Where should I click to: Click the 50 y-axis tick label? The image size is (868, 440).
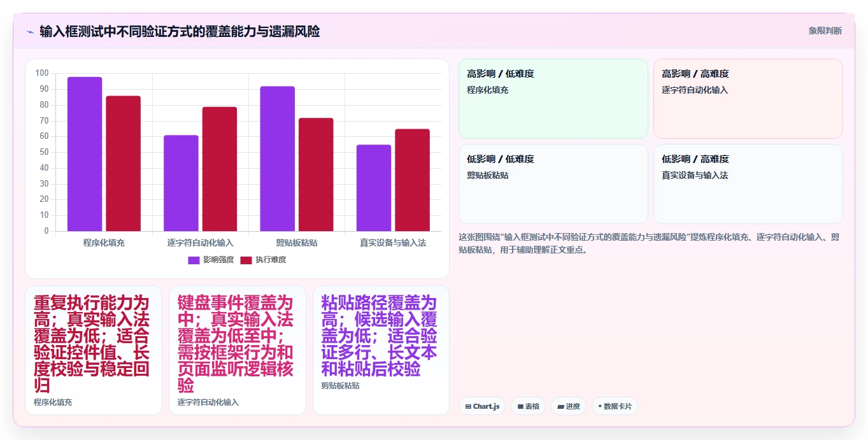[45, 152]
